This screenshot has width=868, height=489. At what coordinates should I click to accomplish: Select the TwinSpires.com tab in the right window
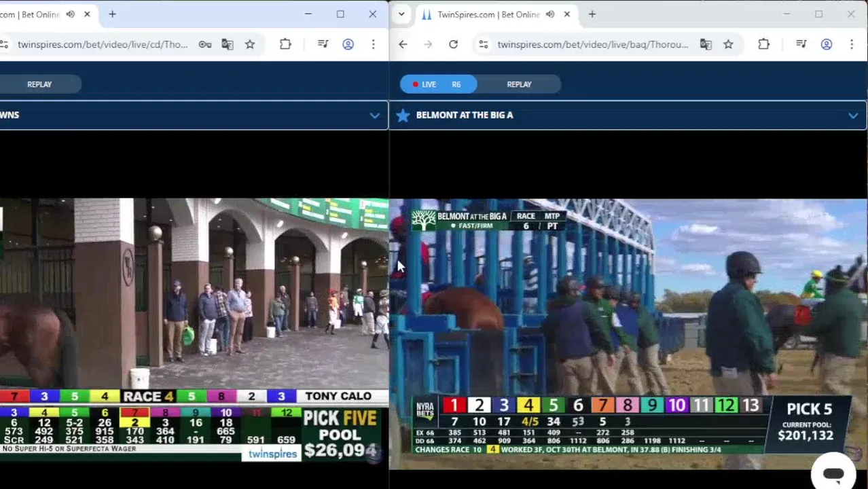click(x=489, y=14)
